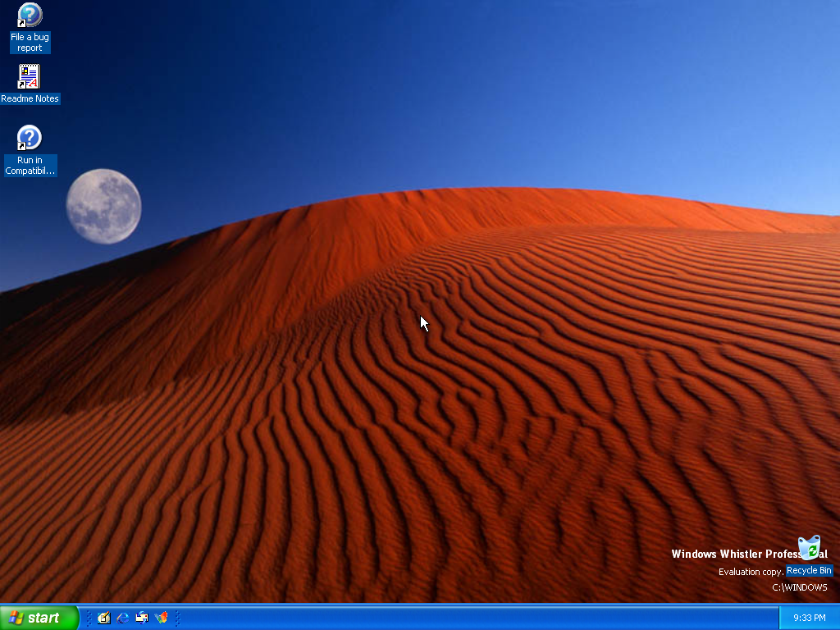Click the C:\WINDOWS watermark text
This screenshot has width=840, height=630.
coord(799,587)
